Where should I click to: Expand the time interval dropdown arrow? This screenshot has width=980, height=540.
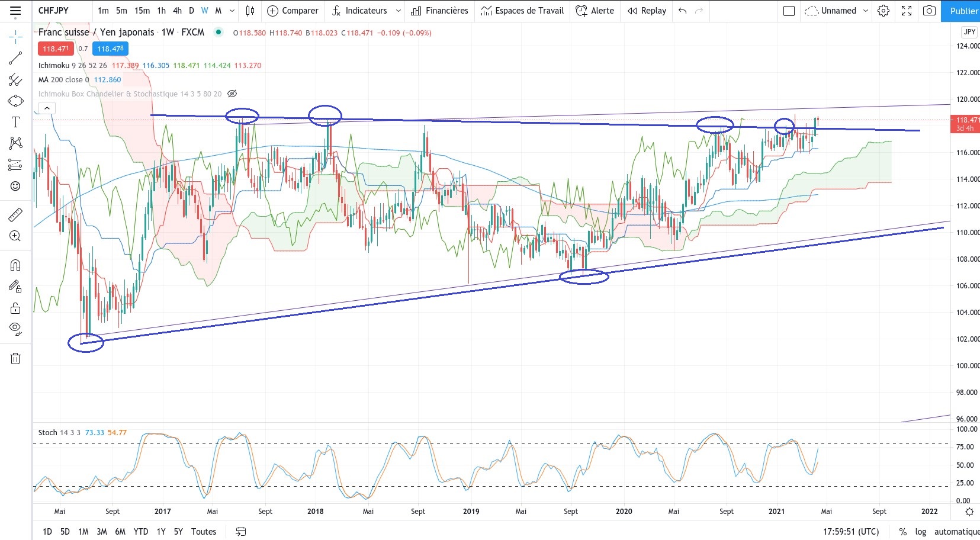tap(232, 11)
